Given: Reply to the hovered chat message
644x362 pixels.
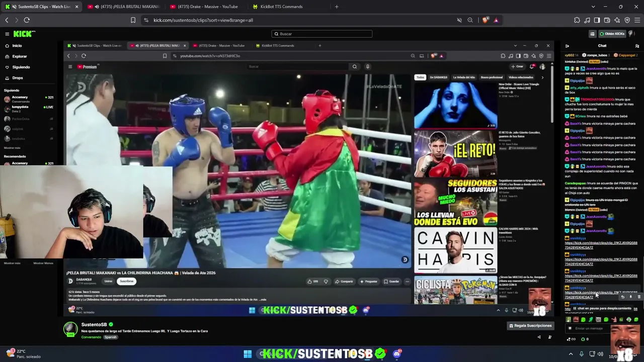Looking at the screenshot, I should (622, 297).
